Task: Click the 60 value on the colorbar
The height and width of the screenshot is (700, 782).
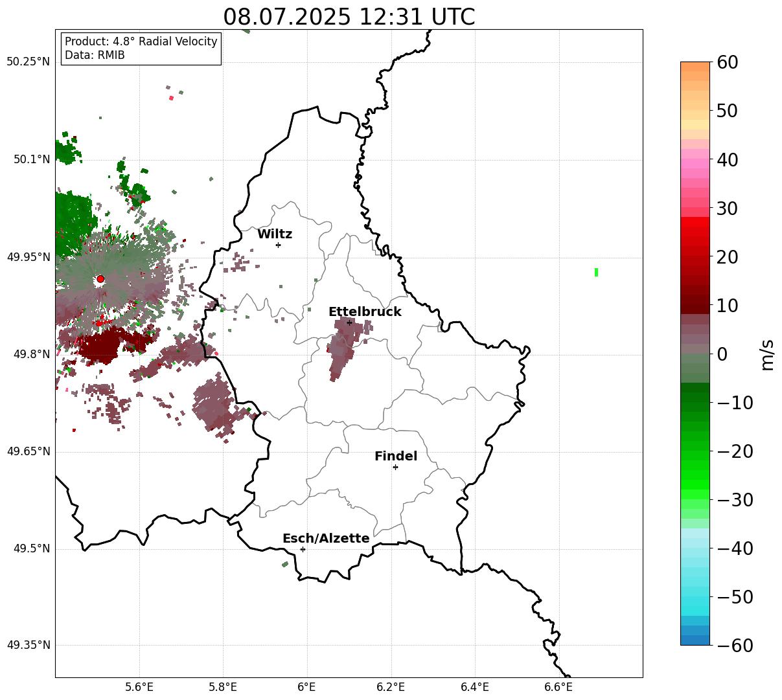Action: [729, 62]
